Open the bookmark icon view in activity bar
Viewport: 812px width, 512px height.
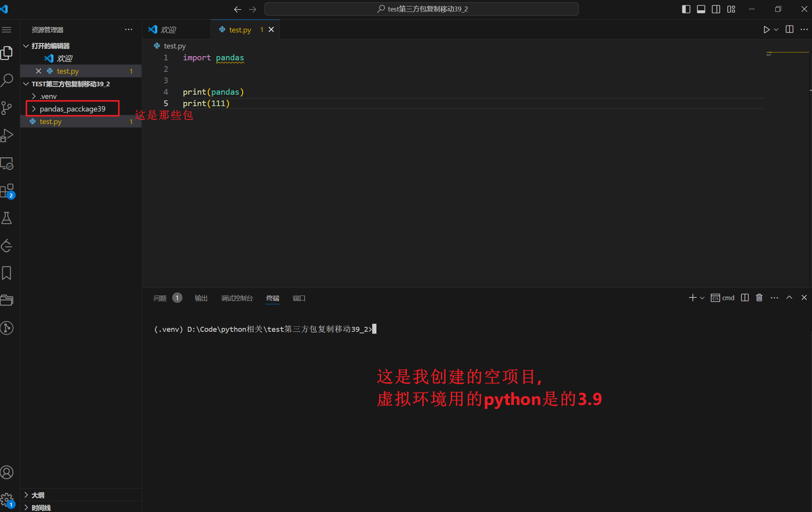[7, 273]
